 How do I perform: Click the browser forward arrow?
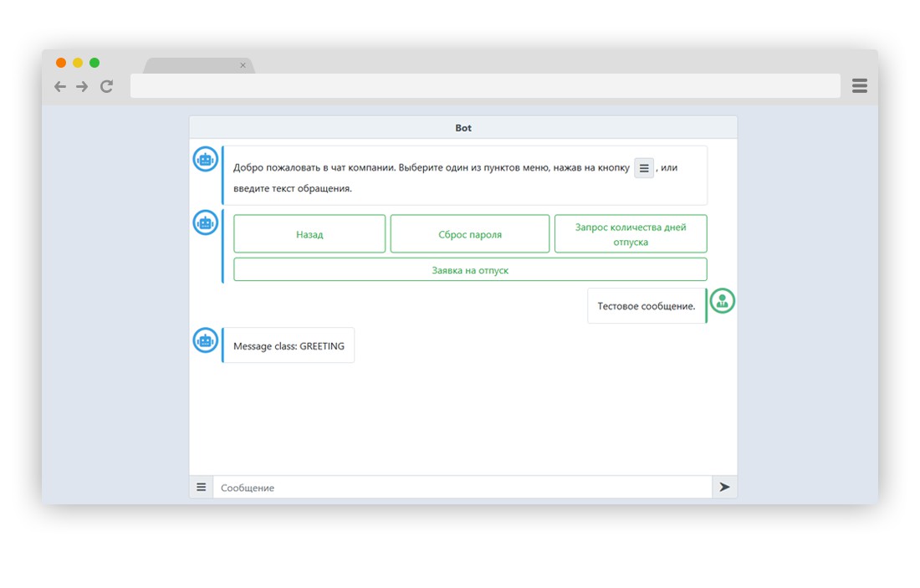[82, 87]
